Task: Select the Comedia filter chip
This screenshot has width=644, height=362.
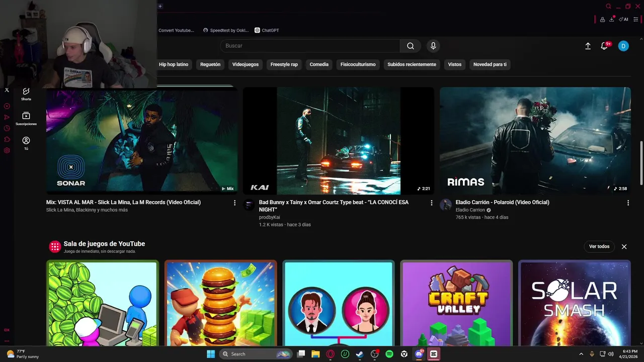Action: point(319,64)
